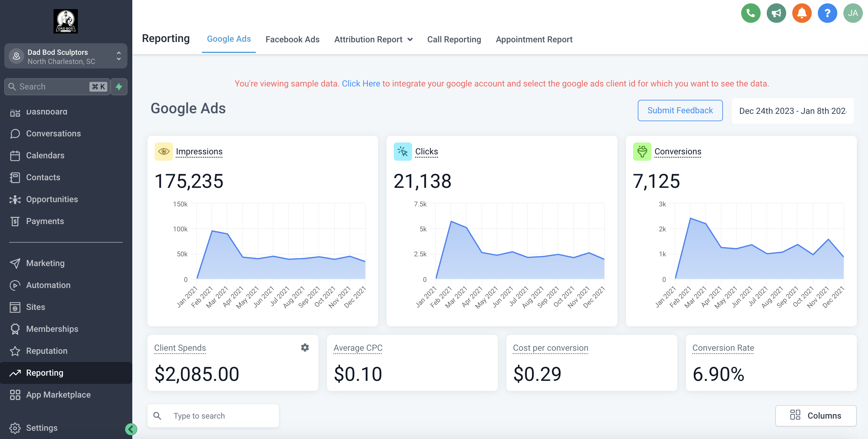Open Client Spends settings gear
Screen dimensions: 868x439
[305, 347]
